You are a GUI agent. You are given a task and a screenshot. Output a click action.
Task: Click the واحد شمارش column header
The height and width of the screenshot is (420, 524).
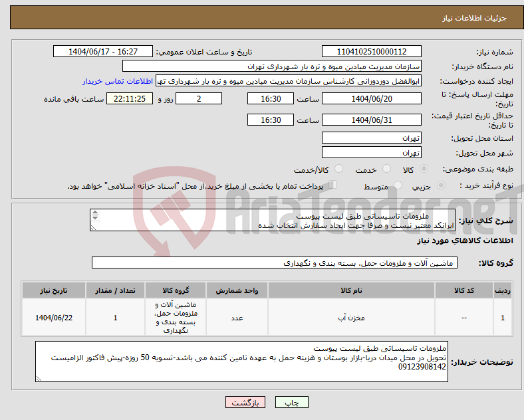click(237, 290)
